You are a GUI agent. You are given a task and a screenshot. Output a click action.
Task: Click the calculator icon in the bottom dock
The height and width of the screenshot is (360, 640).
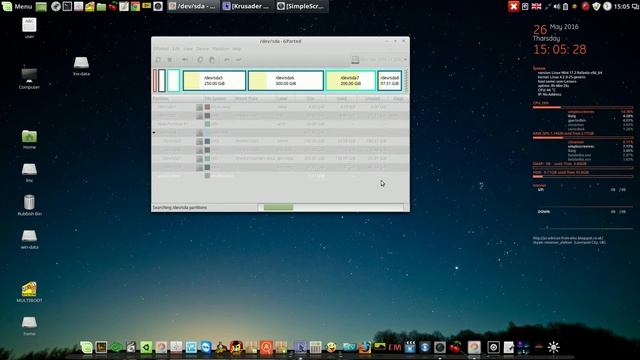[x=316, y=347]
